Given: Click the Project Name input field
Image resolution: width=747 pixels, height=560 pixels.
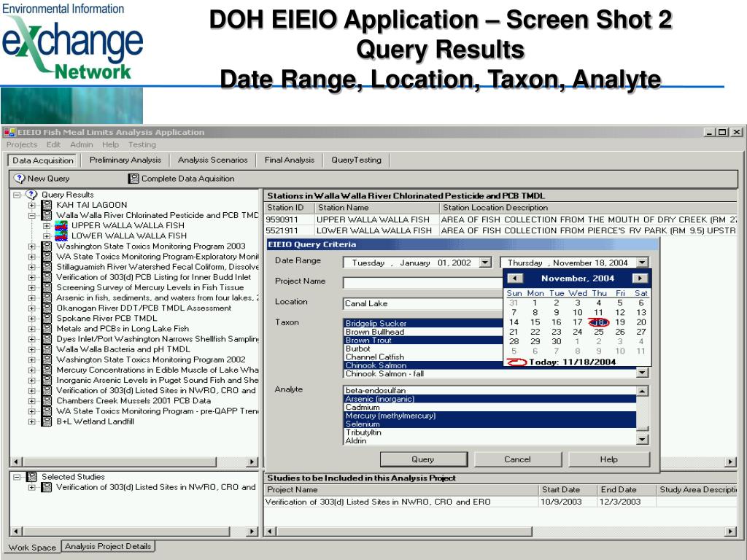Looking at the screenshot, I should pos(422,283).
